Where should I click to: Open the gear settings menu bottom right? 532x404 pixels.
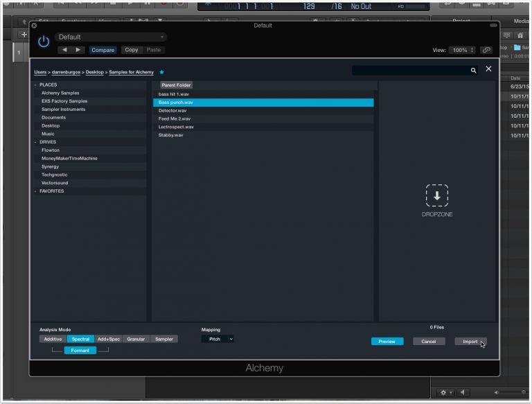[x=445, y=392]
